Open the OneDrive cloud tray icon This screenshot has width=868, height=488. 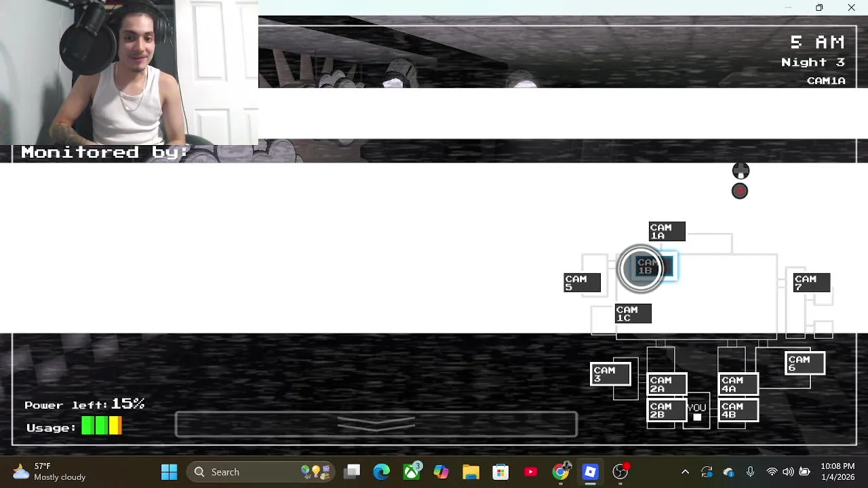(x=728, y=472)
